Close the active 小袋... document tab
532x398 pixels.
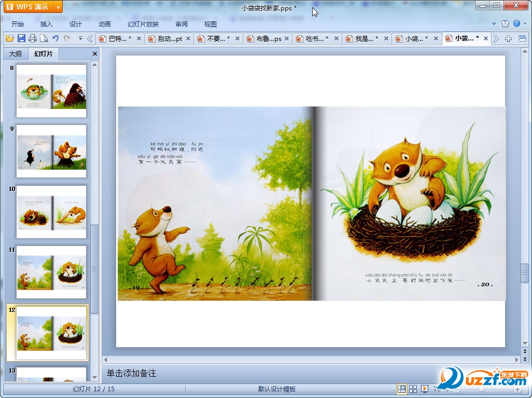(485, 39)
